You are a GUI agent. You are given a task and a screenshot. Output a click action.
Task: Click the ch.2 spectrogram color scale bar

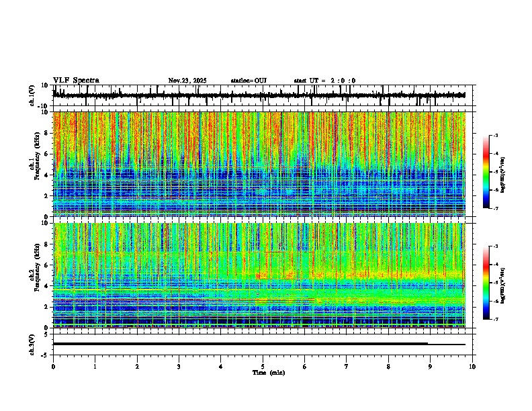tap(486, 283)
